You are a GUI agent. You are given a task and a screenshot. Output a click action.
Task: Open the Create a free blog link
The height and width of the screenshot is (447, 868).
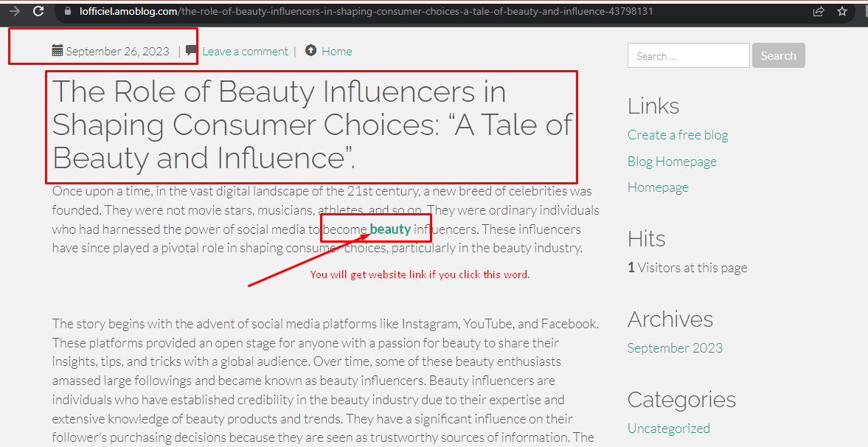(677, 135)
